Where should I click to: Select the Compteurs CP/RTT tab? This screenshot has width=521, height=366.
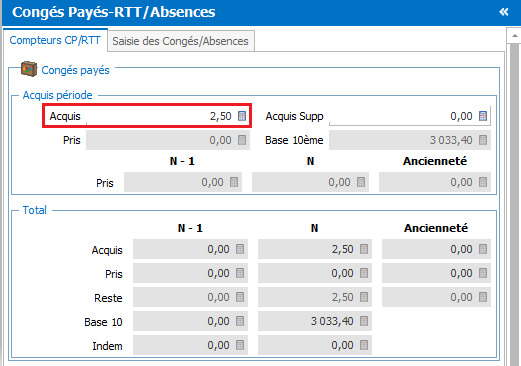tap(55, 40)
